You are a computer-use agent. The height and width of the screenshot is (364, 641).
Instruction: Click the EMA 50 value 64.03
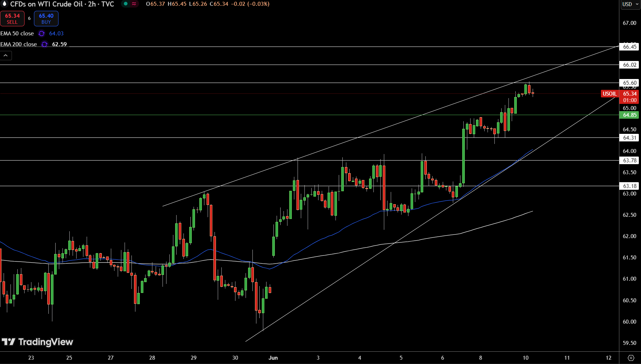point(56,34)
